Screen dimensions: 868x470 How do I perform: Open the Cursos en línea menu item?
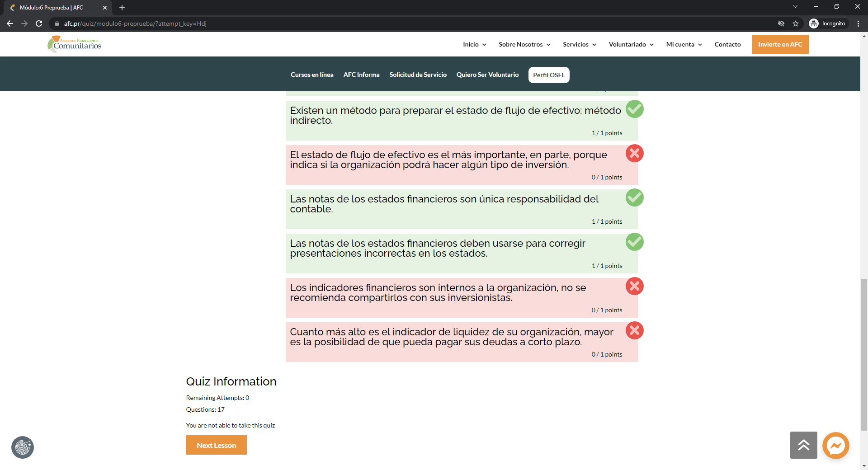point(312,75)
